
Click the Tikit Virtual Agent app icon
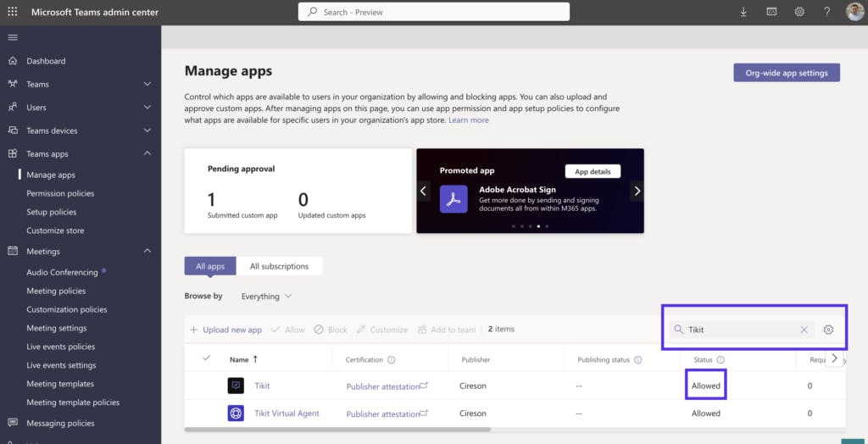236,413
